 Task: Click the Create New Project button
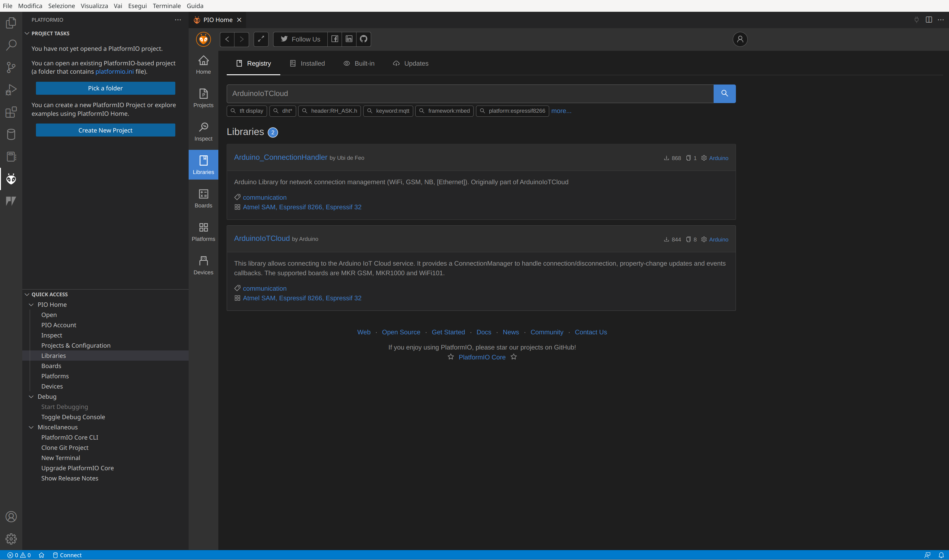(x=105, y=130)
